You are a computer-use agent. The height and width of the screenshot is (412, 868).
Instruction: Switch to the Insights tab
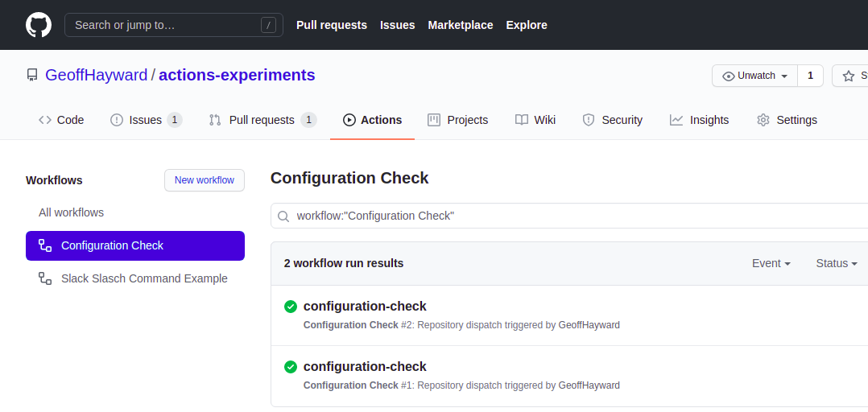[x=699, y=120]
